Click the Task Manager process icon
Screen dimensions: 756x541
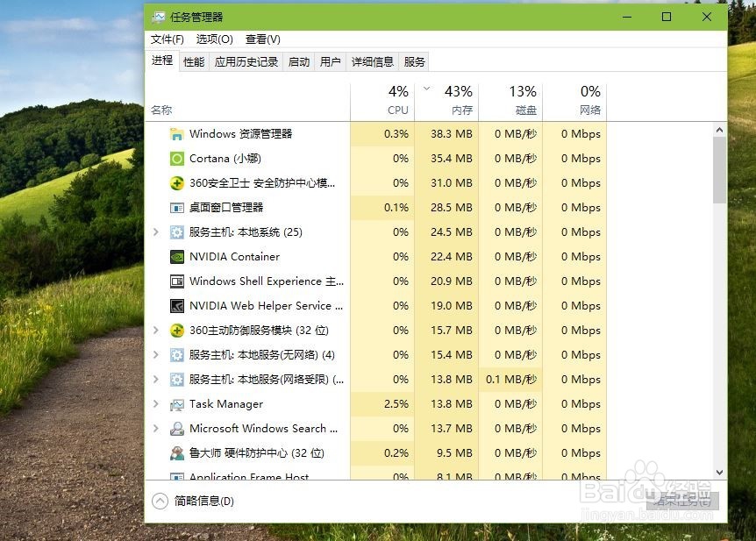click(x=177, y=404)
